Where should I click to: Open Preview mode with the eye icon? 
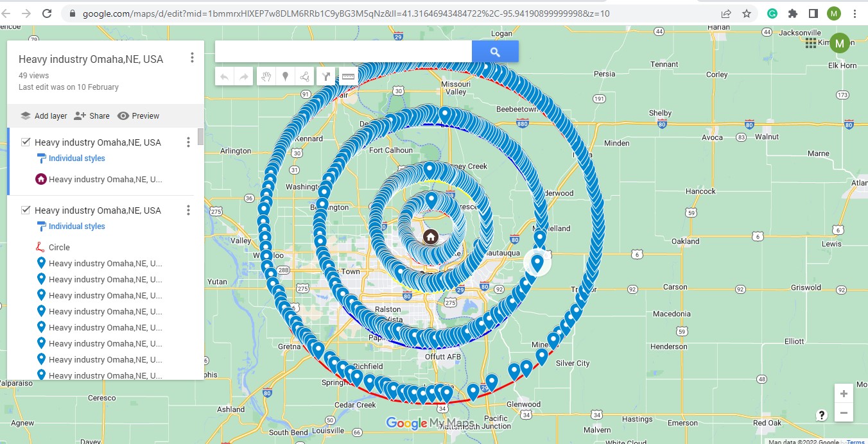click(138, 115)
